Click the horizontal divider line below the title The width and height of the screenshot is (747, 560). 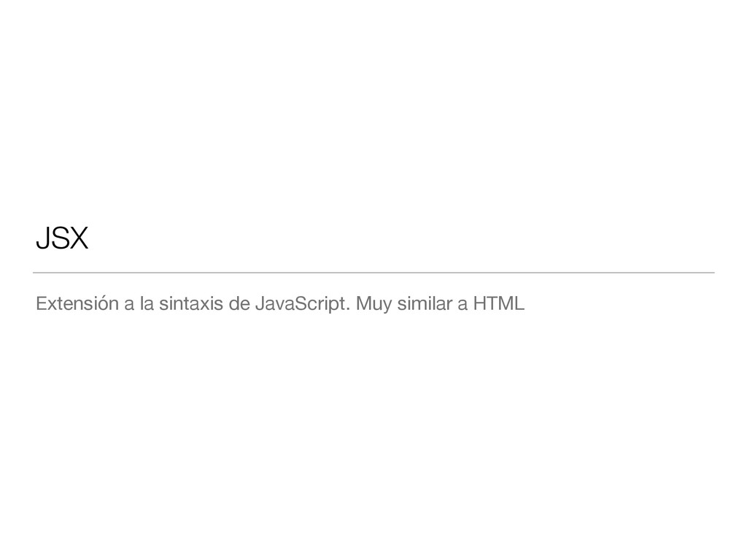pyautogui.click(x=373, y=273)
